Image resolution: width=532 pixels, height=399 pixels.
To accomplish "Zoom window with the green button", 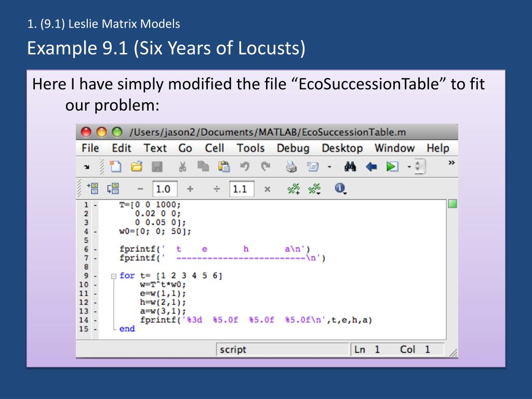I will (117, 131).
